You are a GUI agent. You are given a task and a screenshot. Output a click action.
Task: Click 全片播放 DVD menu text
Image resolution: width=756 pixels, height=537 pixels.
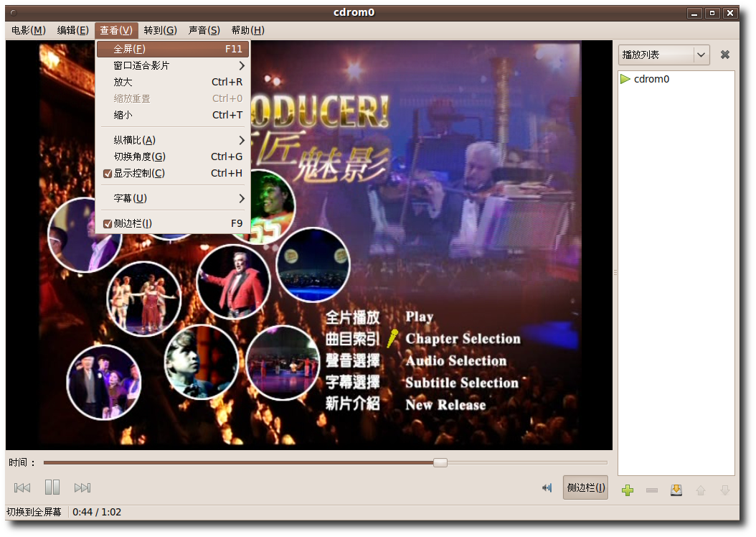click(x=352, y=317)
